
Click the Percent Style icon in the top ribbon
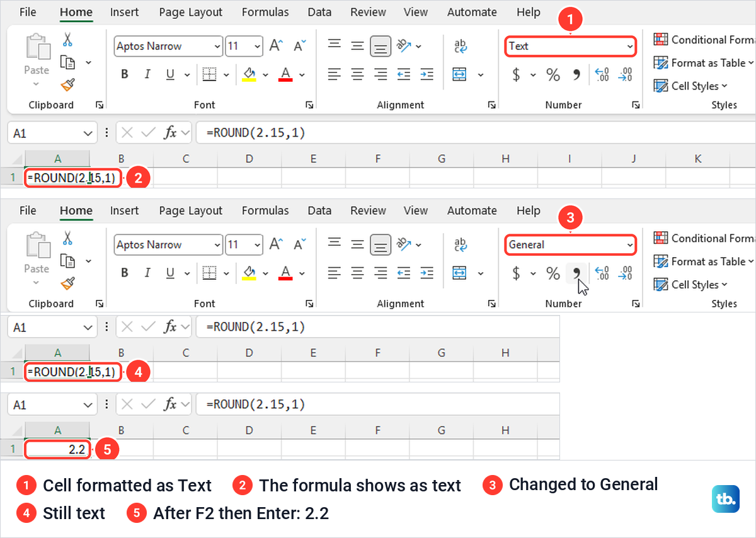tap(553, 75)
